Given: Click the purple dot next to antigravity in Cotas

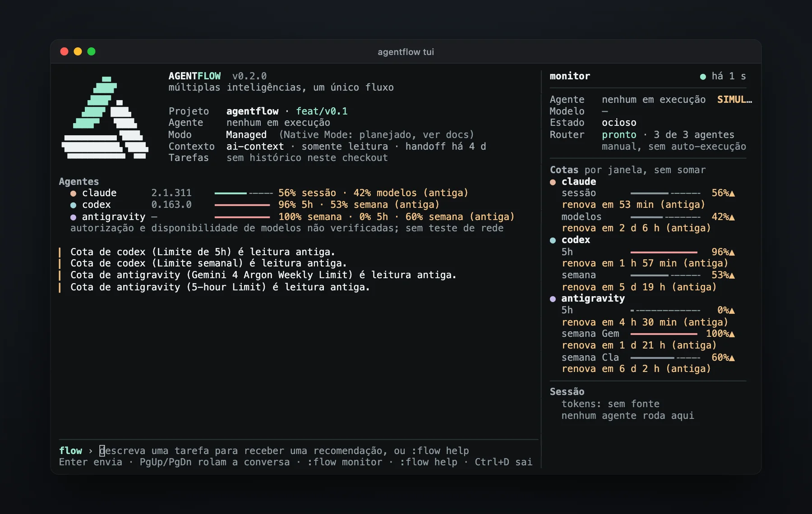Looking at the screenshot, I should coord(553,299).
